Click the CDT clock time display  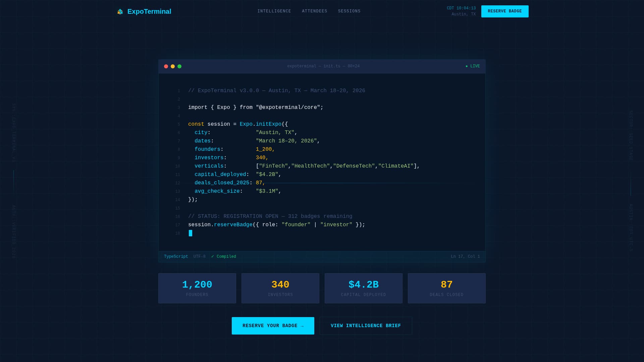click(461, 8)
